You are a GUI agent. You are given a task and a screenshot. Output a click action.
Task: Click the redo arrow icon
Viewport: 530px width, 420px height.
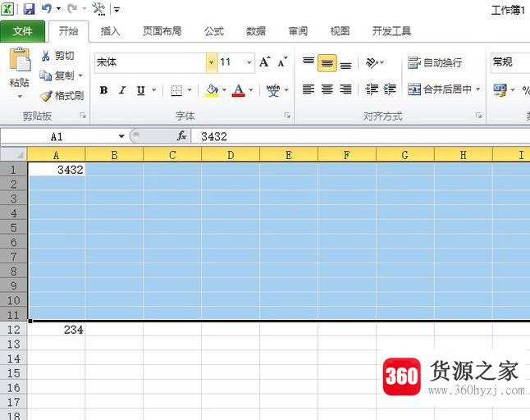pos(71,8)
